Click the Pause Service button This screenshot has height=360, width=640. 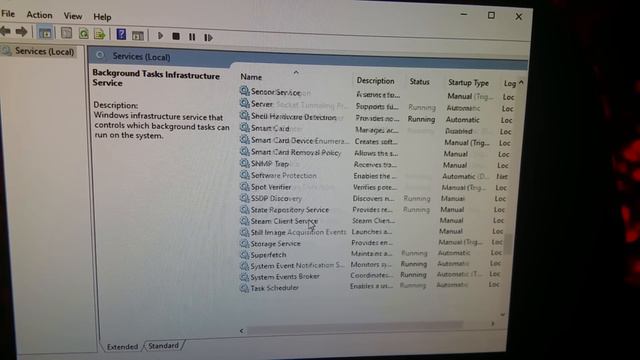(192, 37)
